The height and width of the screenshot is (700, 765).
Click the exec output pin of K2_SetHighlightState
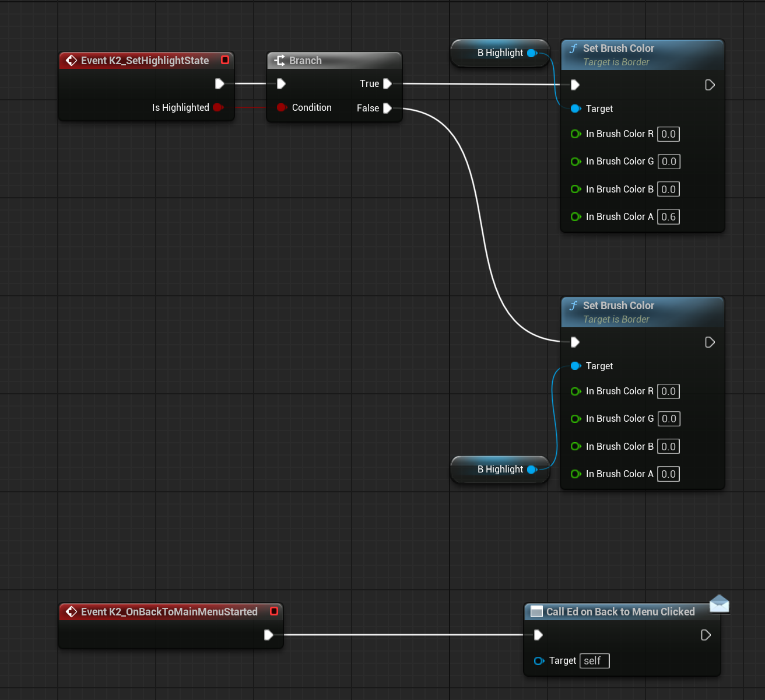(220, 84)
